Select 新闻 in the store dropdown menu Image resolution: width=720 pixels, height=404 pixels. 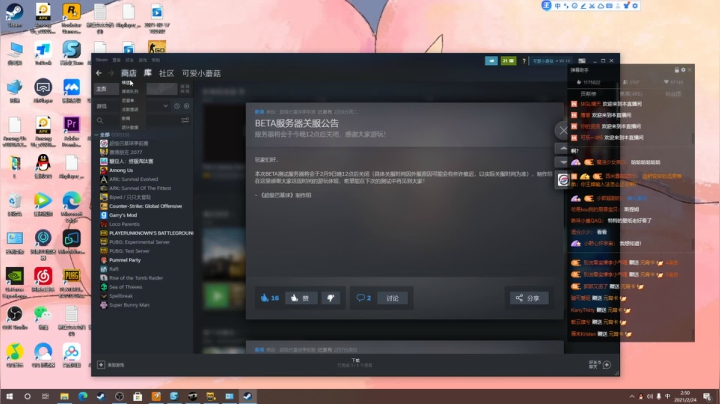pos(126,118)
